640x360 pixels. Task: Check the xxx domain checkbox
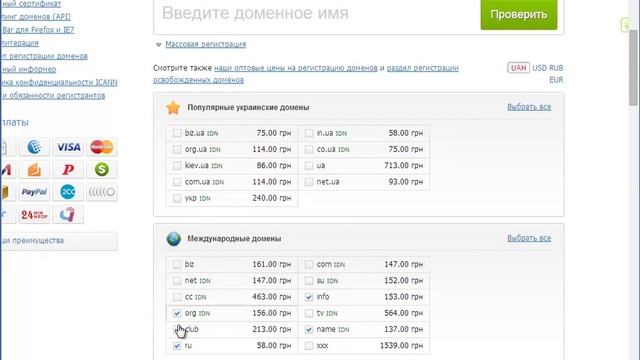pos(309,346)
